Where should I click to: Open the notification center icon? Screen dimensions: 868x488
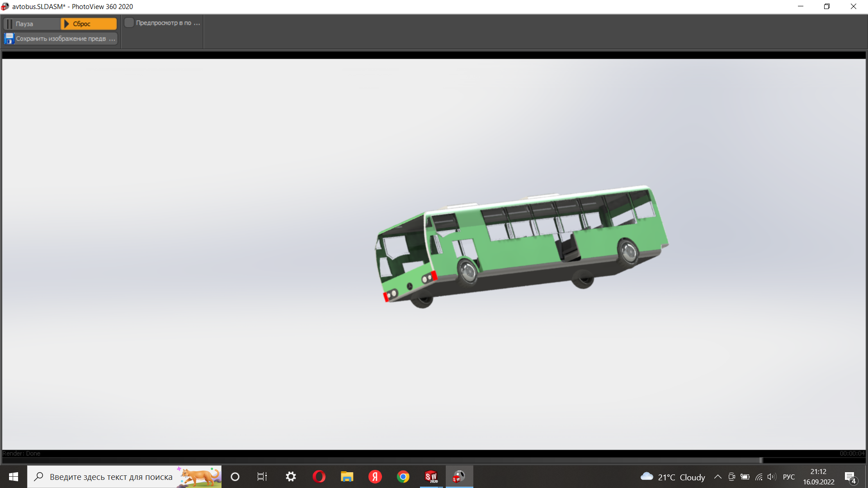pos(850,477)
